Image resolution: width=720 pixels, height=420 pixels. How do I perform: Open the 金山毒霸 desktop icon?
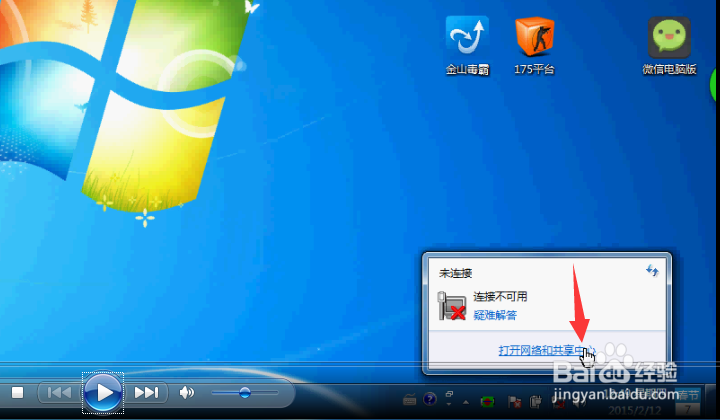point(467,45)
